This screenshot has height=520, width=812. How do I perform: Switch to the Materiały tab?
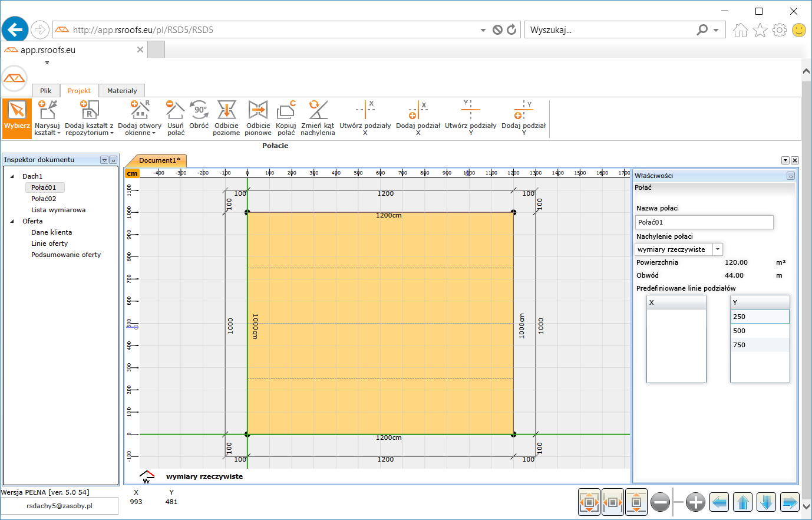(122, 91)
